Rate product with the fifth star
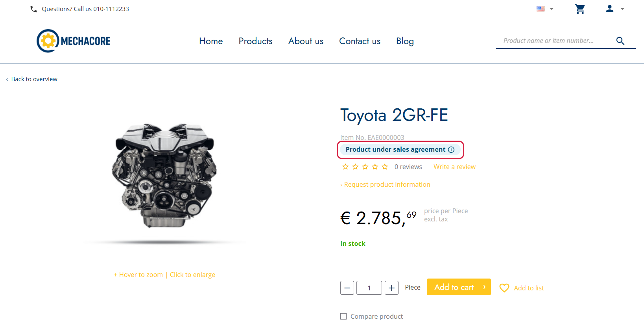Screen dimensions: 644x327 click(385, 167)
